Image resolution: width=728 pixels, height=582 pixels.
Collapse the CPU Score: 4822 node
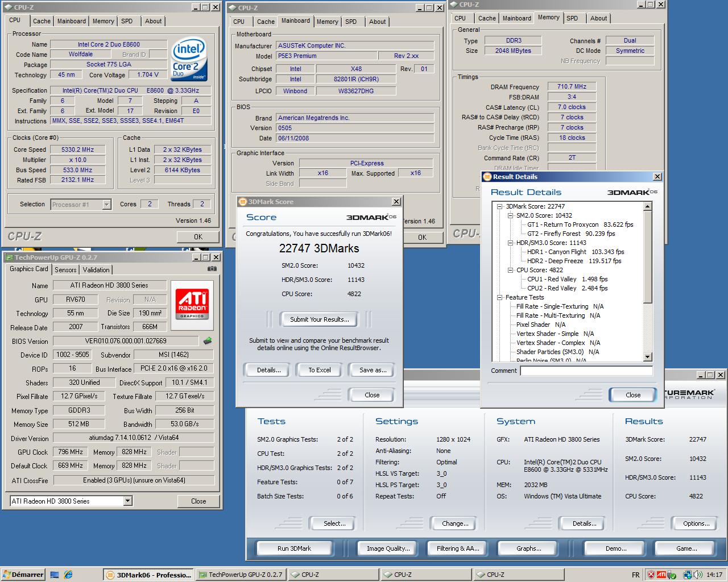(510, 270)
